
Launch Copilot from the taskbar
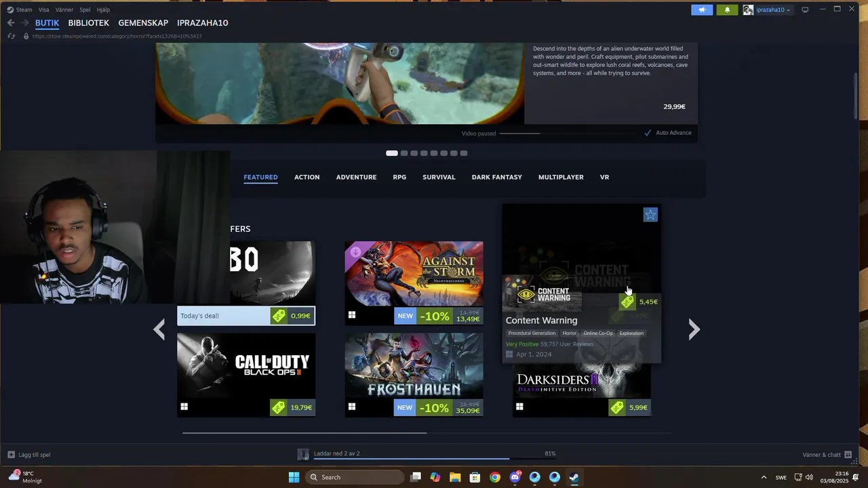(x=435, y=477)
